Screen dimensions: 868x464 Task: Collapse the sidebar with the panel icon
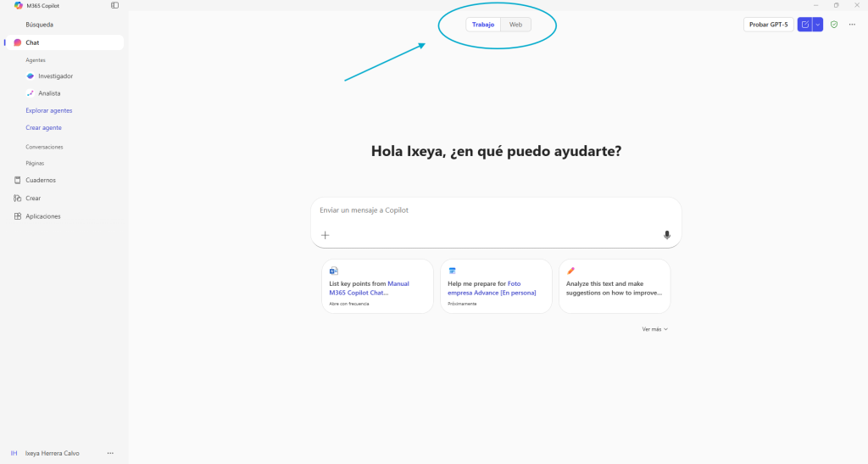pyautogui.click(x=114, y=6)
